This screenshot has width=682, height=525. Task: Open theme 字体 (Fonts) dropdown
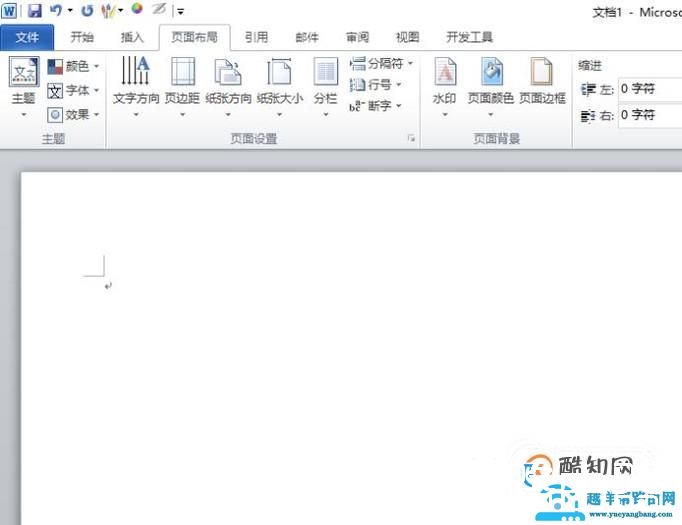[73, 90]
